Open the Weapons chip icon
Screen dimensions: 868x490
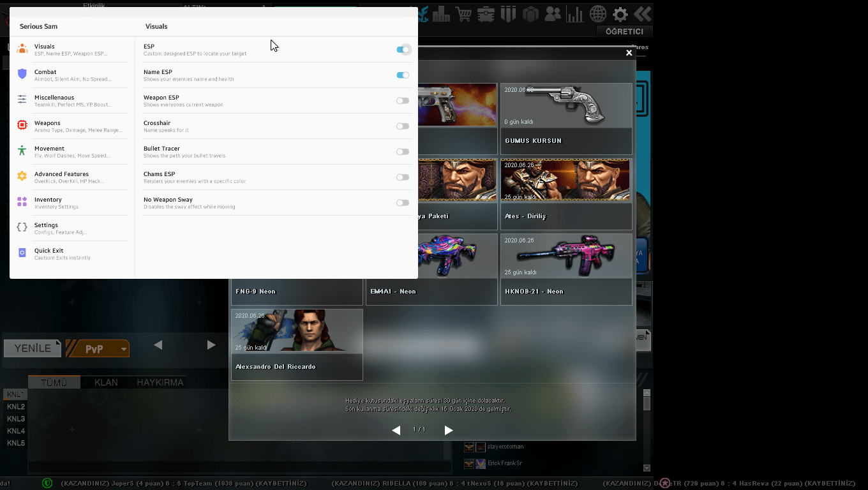point(22,125)
